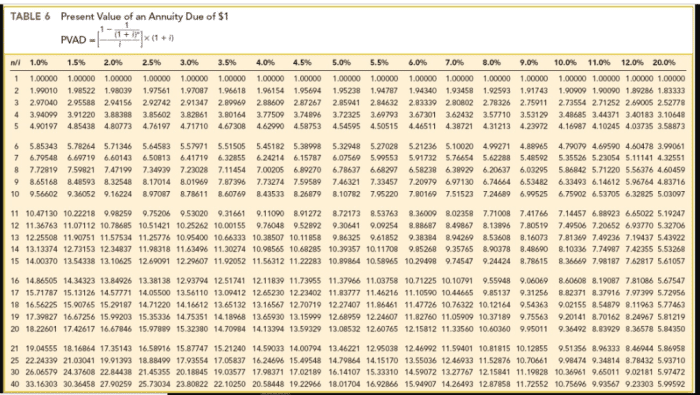Click cell value 6.89270 in row 8
Image resolution: width=700 pixels, height=395 pixels.
tap(307, 170)
